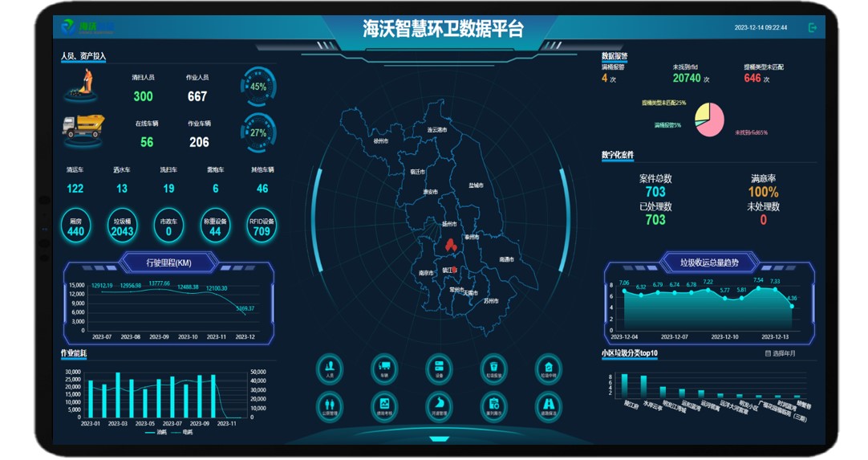
Task: Open the 人员 personnel module icon
Action: (x=330, y=368)
